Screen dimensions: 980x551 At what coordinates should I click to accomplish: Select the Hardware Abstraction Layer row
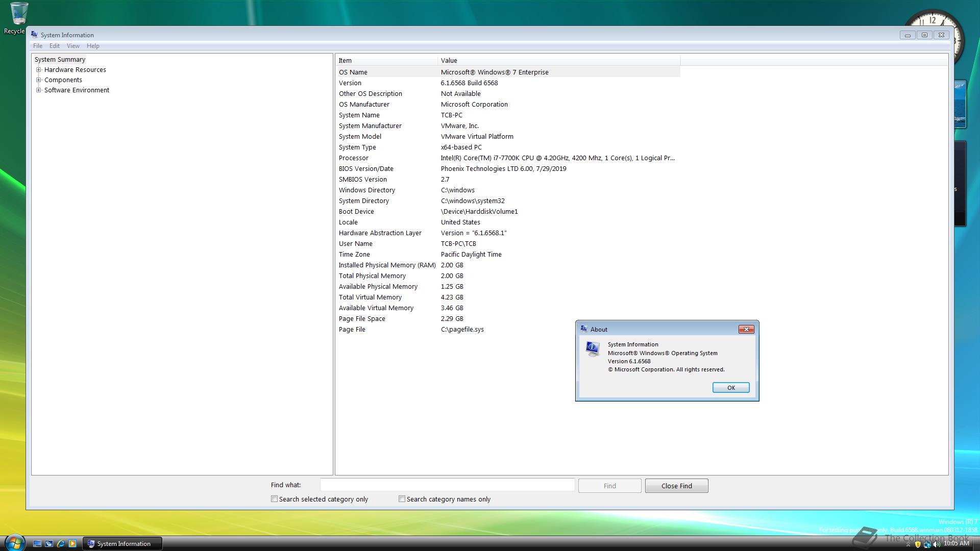508,233
